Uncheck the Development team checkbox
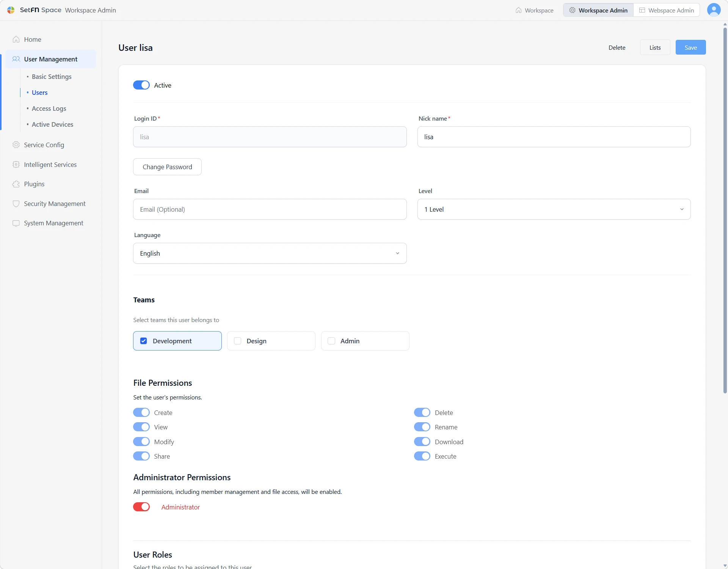Screen dimensions: 728x569 click(x=144, y=341)
